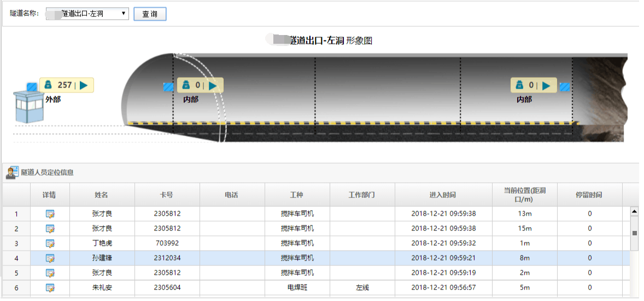
Task: Click the 详情 column header
Action: pyautogui.click(x=50, y=195)
